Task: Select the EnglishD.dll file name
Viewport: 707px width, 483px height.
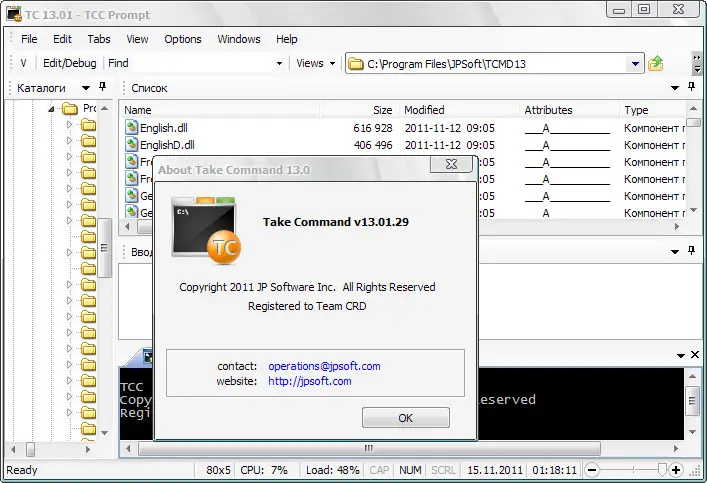Action: (167, 145)
